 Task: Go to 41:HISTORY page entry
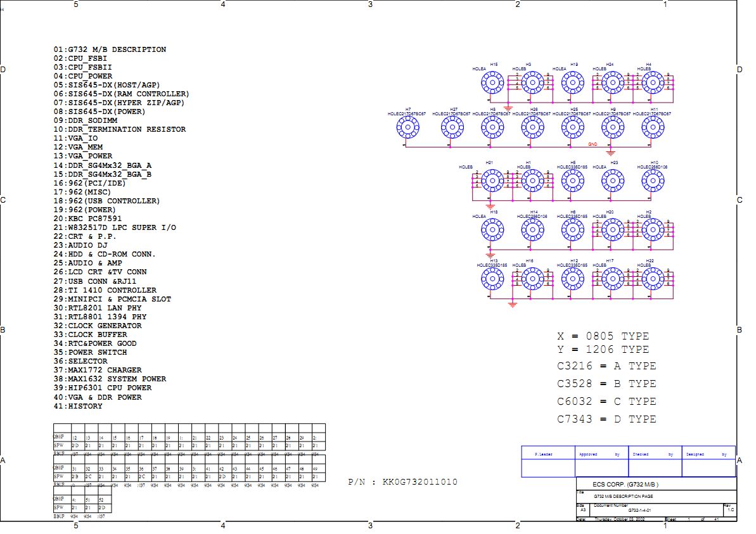[x=78, y=406]
